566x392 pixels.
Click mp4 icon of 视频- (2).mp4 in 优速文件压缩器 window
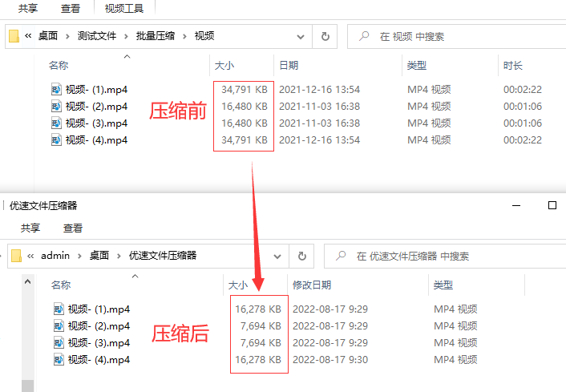[59, 326]
